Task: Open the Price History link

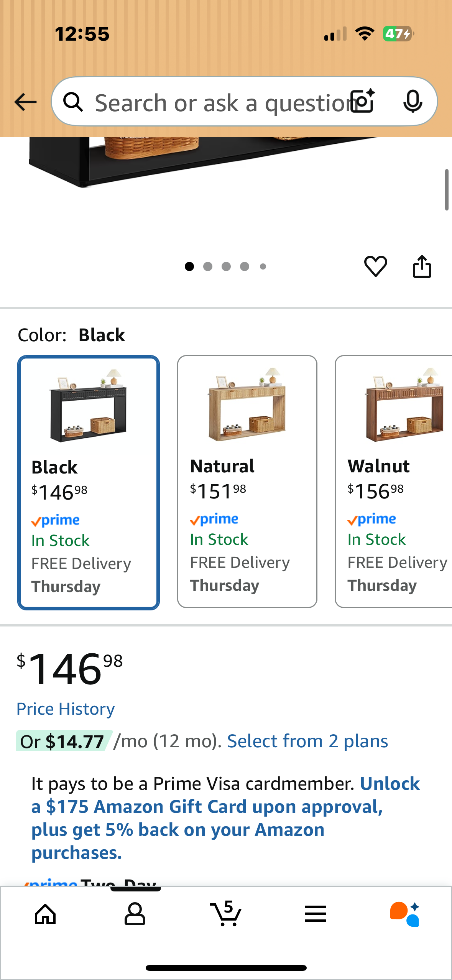Action: pyautogui.click(x=66, y=709)
